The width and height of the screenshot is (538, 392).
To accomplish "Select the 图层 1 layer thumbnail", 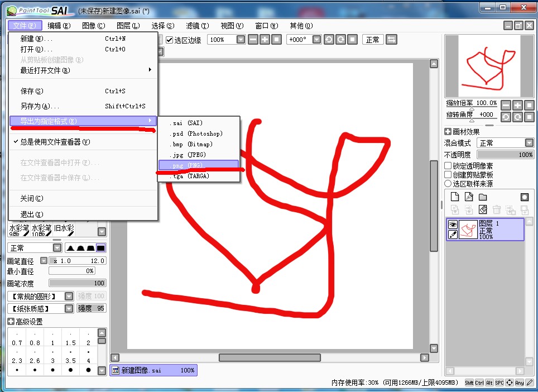I will coord(468,230).
